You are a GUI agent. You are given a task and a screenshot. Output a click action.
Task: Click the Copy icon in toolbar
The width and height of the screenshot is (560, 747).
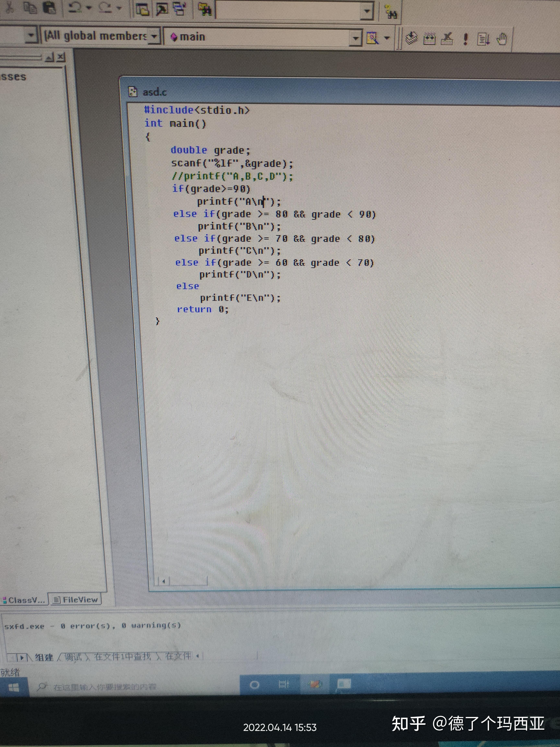(30, 8)
